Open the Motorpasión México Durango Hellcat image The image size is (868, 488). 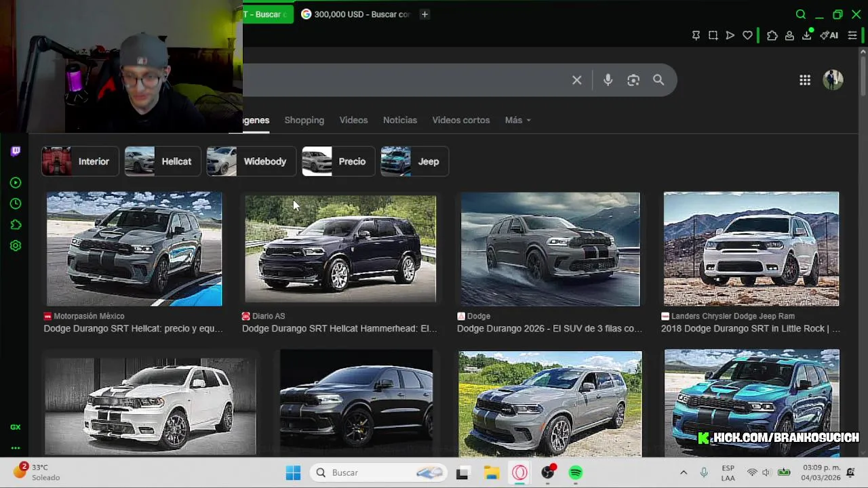[134, 249]
